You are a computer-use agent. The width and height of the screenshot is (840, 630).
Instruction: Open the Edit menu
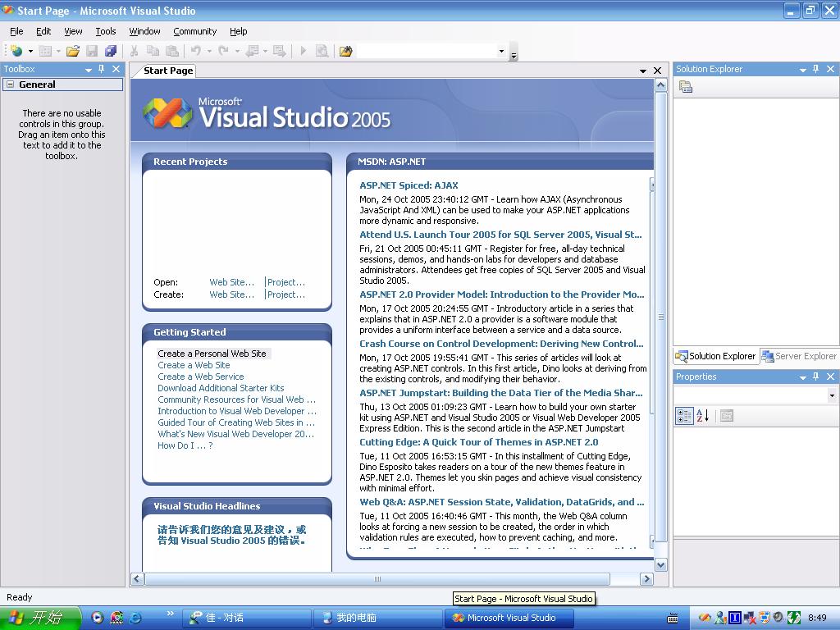[x=43, y=31]
